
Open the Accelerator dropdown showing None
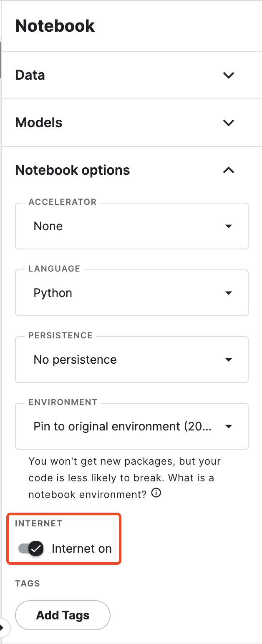pyautogui.click(x=125, y=226)
